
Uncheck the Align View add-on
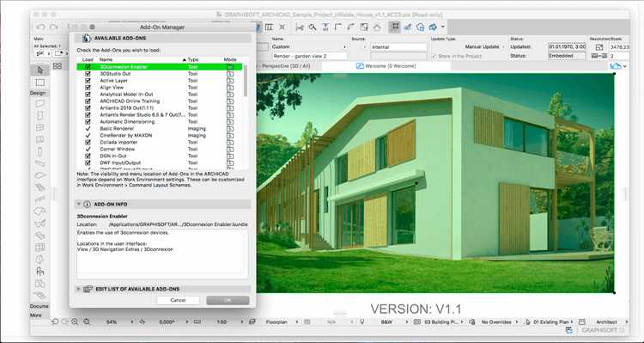tap(88, 87)
